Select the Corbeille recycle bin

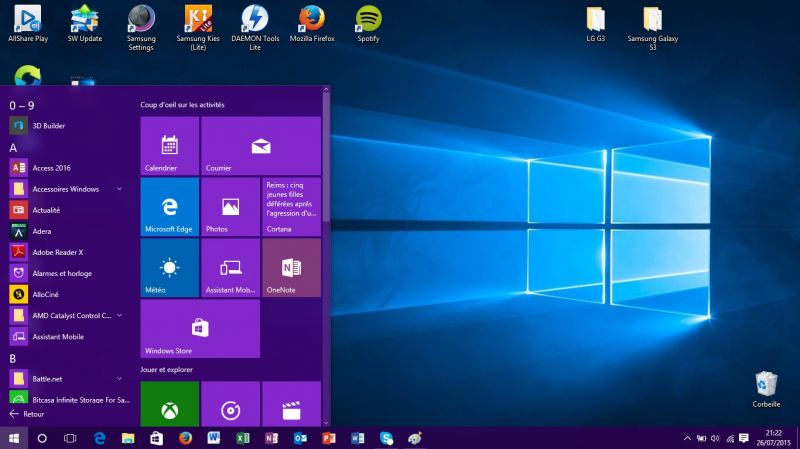coord(766,389)
